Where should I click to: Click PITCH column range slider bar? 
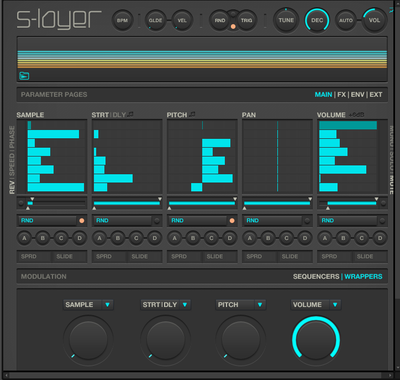202,203
